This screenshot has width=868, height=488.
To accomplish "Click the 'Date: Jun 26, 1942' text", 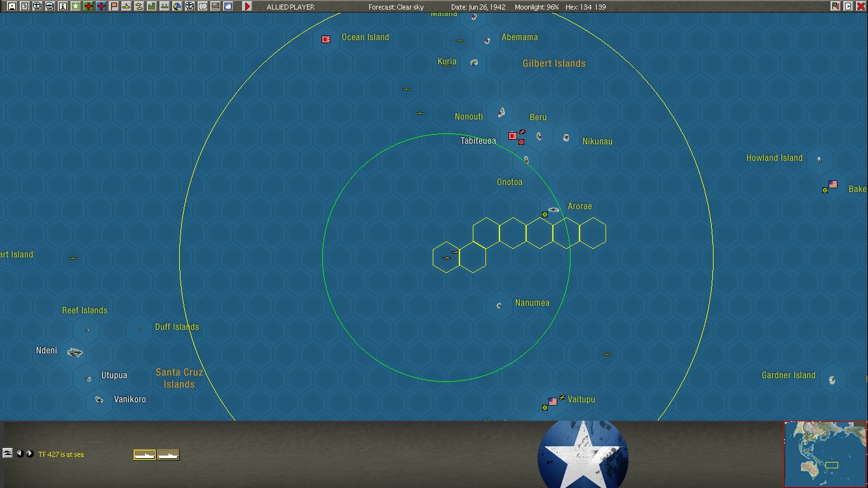I will coord(478,7).
